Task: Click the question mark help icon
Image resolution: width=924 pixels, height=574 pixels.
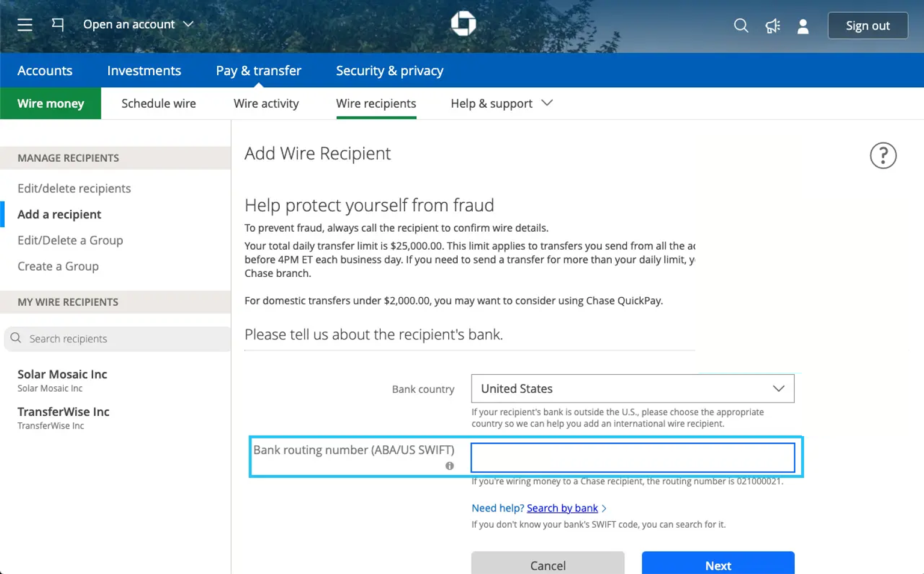Action: [x=882, y=156]
